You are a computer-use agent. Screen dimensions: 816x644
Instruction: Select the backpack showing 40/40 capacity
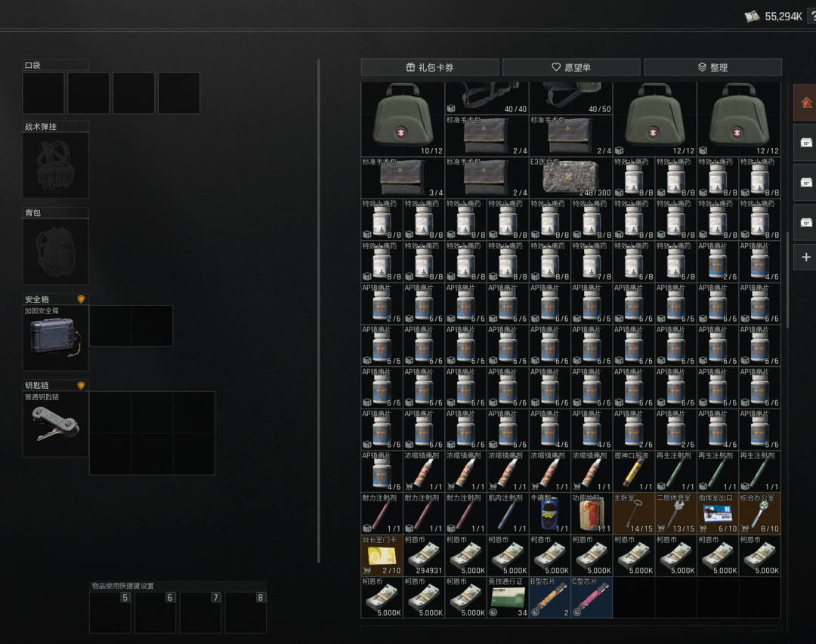487,98
